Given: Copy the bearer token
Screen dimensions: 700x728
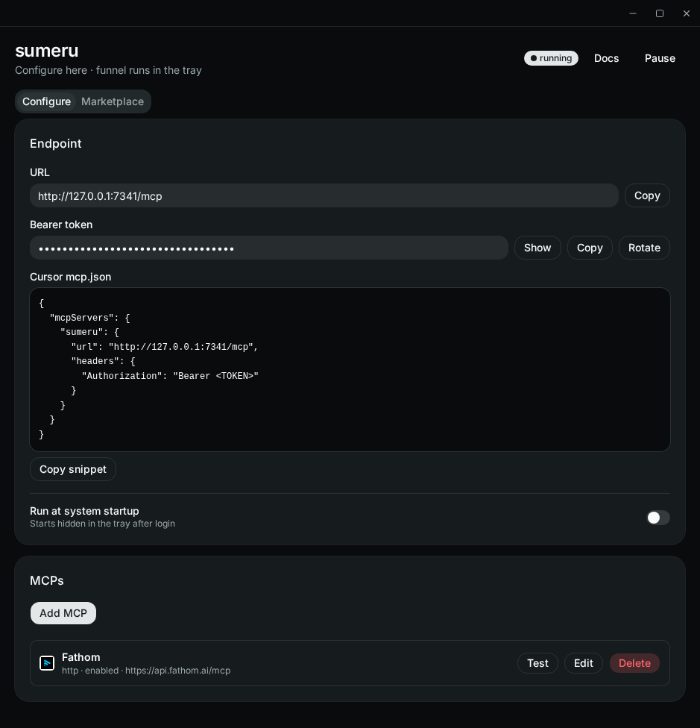Looking at the screenshot, I should [x=590, y=248].
